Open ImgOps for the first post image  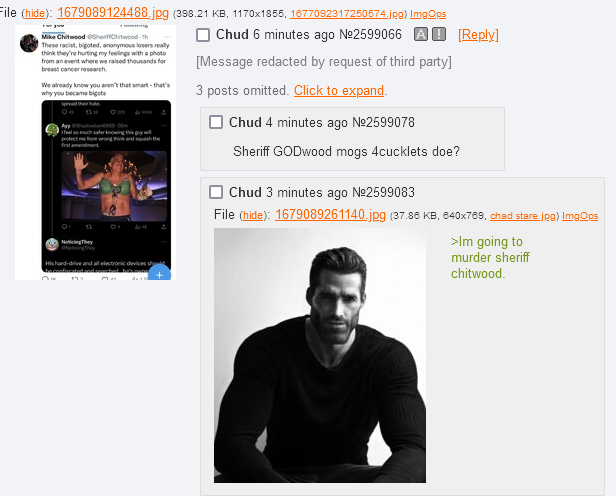coord(428,14)
